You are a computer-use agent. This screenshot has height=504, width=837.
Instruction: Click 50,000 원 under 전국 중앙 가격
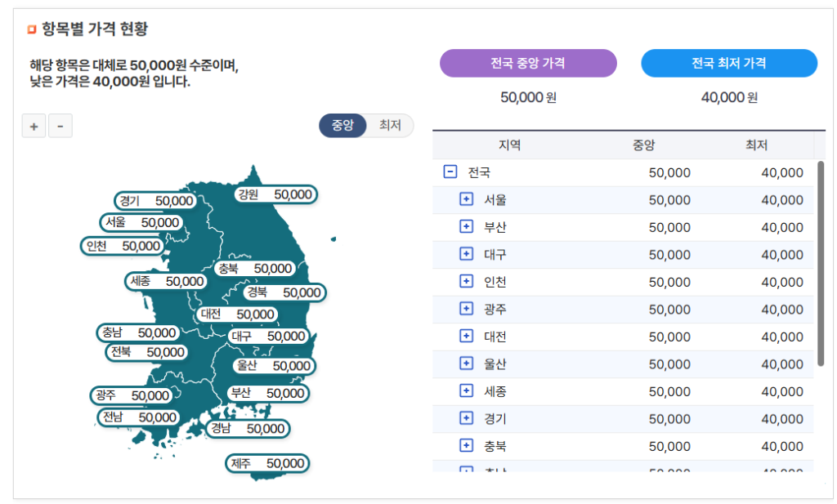[x=529, y=97]
